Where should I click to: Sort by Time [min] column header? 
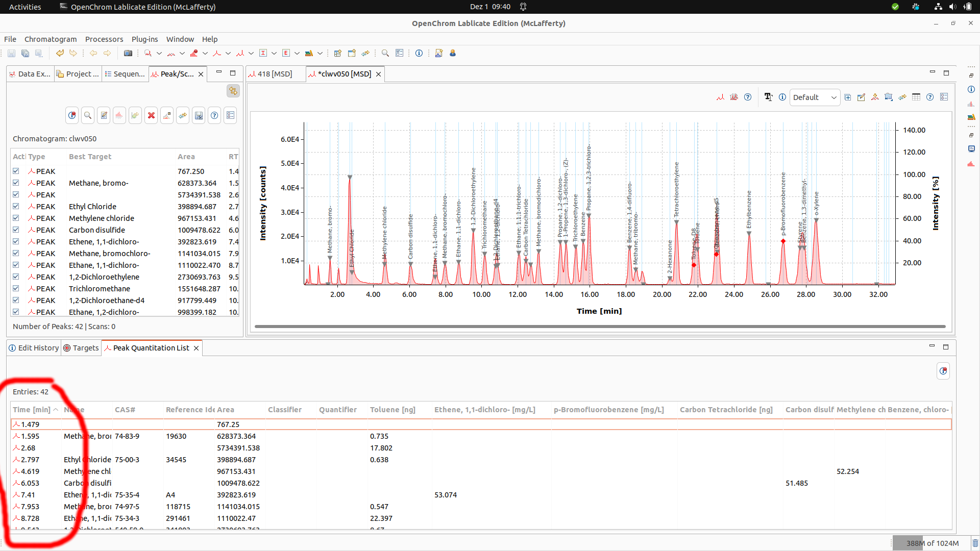36,410
